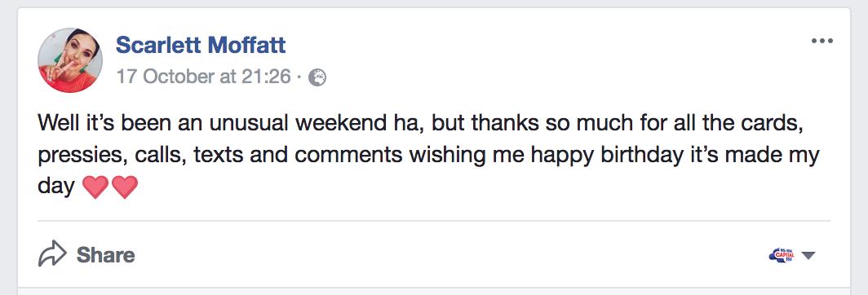Click the "21:26" time in the timestamp
Viewport: 868px width, 295px height.
(x=266, y=77)
